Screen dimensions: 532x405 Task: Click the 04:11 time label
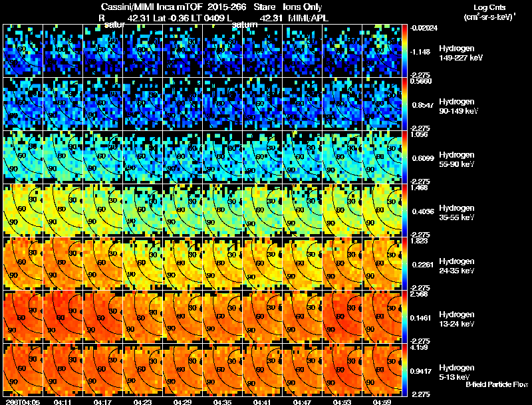click(x=63, y=402)
